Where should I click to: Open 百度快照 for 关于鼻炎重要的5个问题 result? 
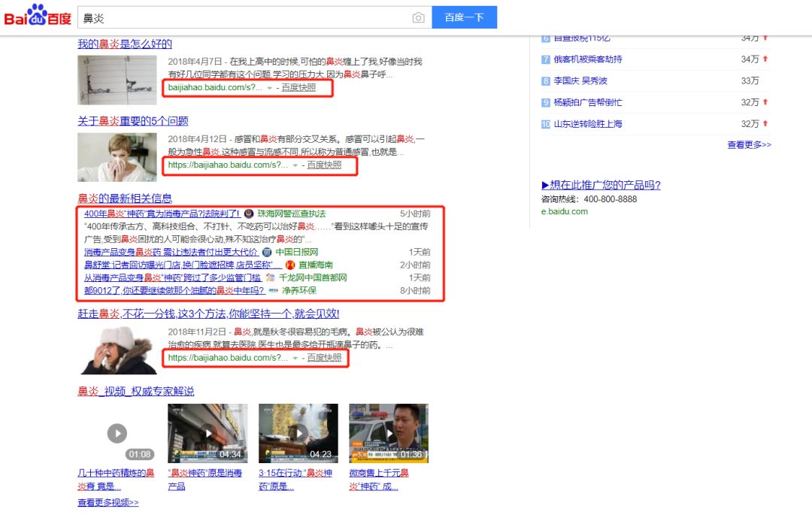[x=324, y=165]
